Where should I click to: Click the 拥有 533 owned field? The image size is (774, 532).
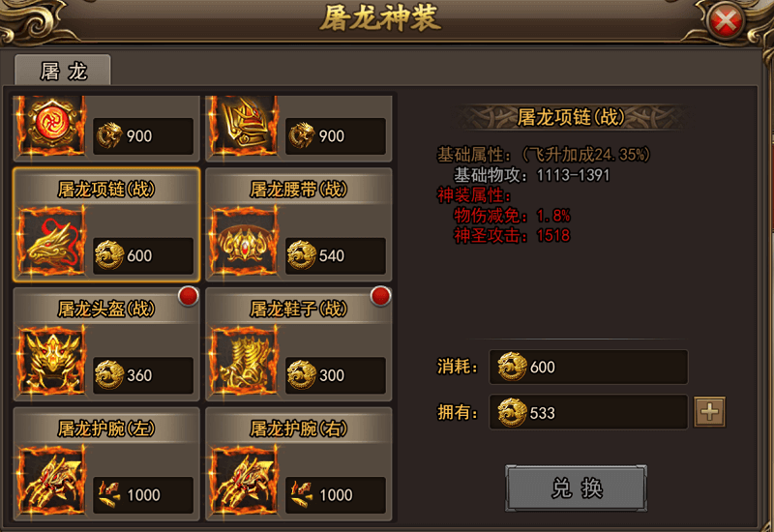click(x=588, y=412)
